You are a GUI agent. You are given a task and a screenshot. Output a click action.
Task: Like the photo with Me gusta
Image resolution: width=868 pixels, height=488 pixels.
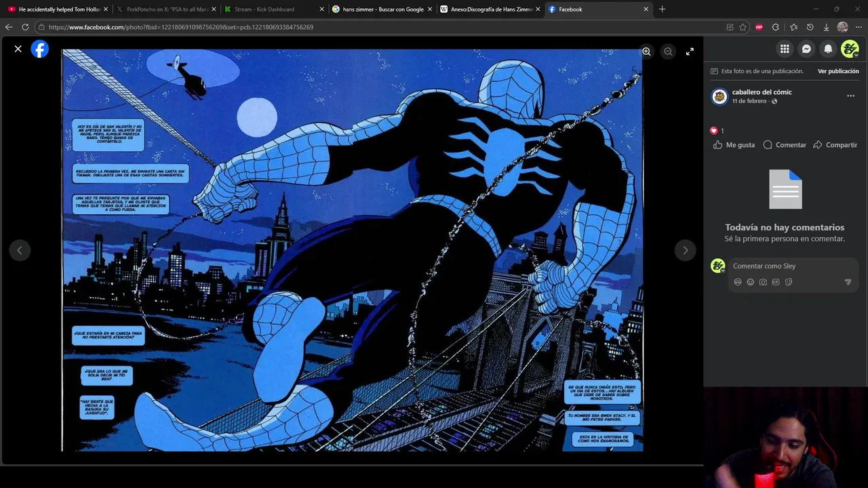pyautogui.click(x=734, y=145)
